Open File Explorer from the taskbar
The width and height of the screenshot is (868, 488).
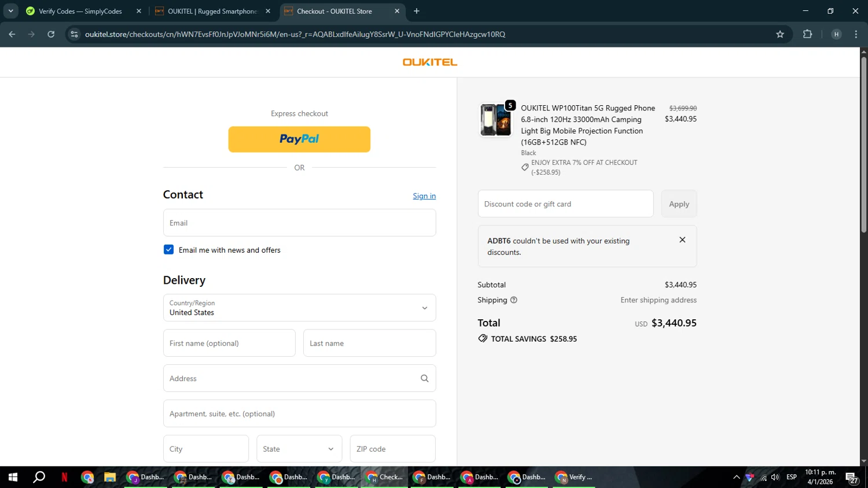click(110, 477)
